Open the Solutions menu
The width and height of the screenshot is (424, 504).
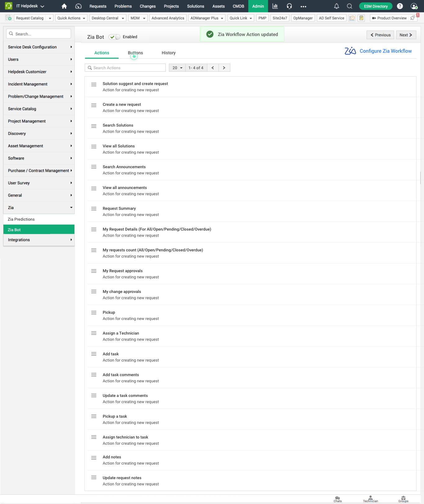[196, 6]
